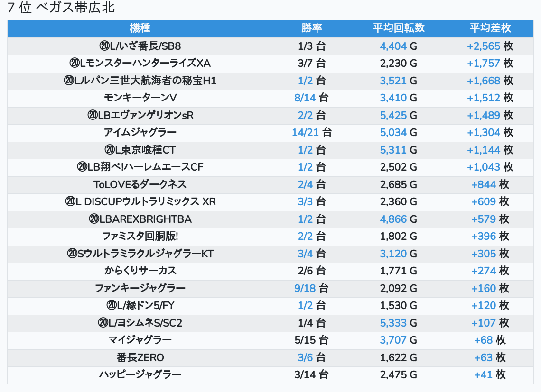Image resolution: width=541 pixels, height=392 pixels.
Task: Click the +609 枚 difference value
Action: [x=490, y=202]
